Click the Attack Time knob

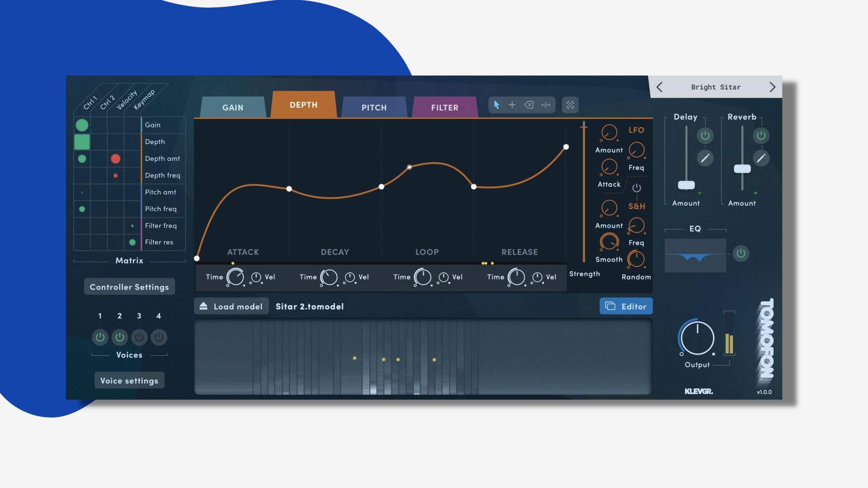(235, 277)
